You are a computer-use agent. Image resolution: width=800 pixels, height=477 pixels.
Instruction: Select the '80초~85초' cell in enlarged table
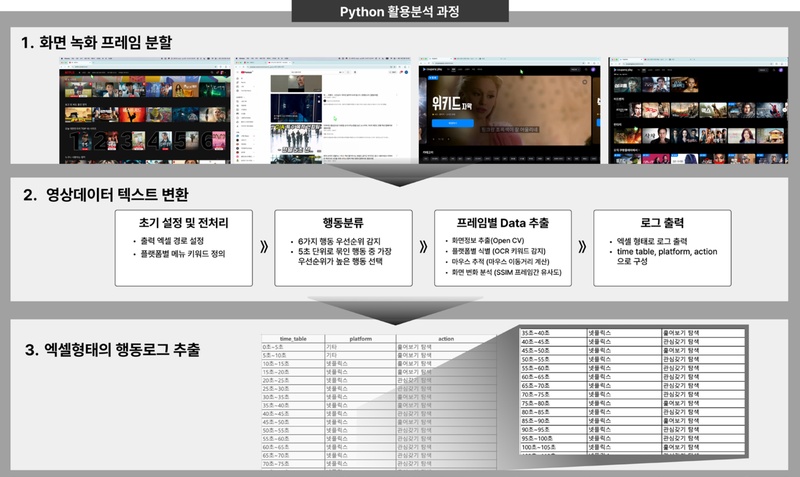click(x=554, y=412)
